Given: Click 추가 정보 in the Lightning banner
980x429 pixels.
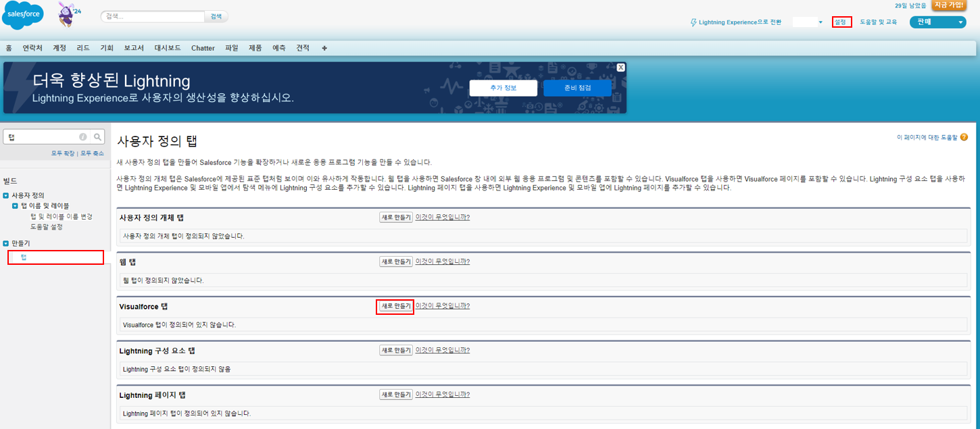Looking at the screenshot, I should (503, 88).
